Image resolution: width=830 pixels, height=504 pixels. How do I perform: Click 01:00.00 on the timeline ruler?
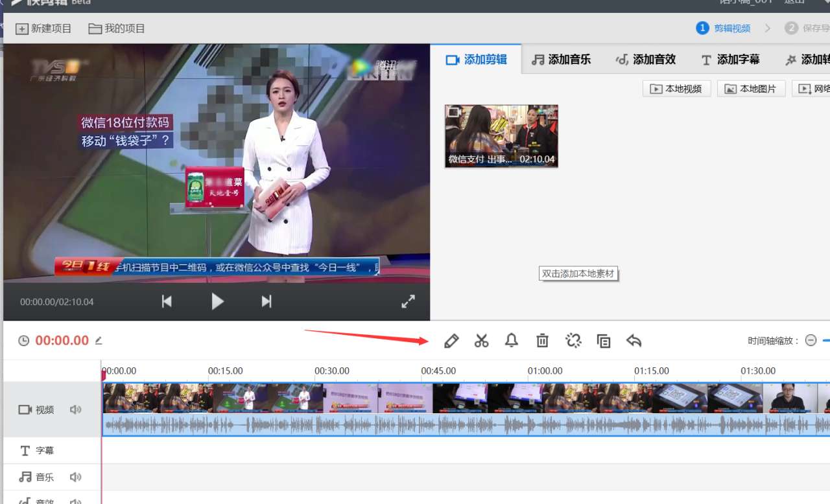(545, 371)
